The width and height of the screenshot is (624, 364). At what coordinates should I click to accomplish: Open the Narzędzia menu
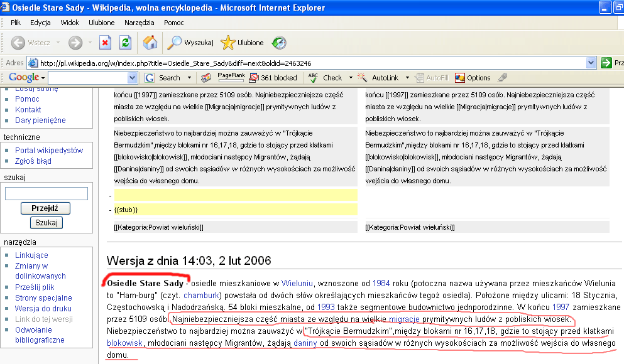pos(140,23)
